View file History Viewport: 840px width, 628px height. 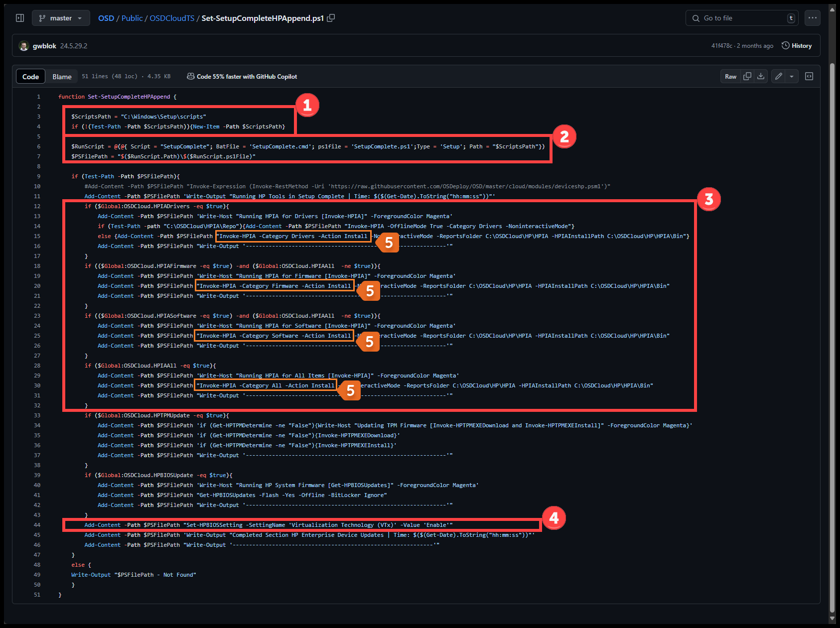pyautogui.click(x=797, y=46)
